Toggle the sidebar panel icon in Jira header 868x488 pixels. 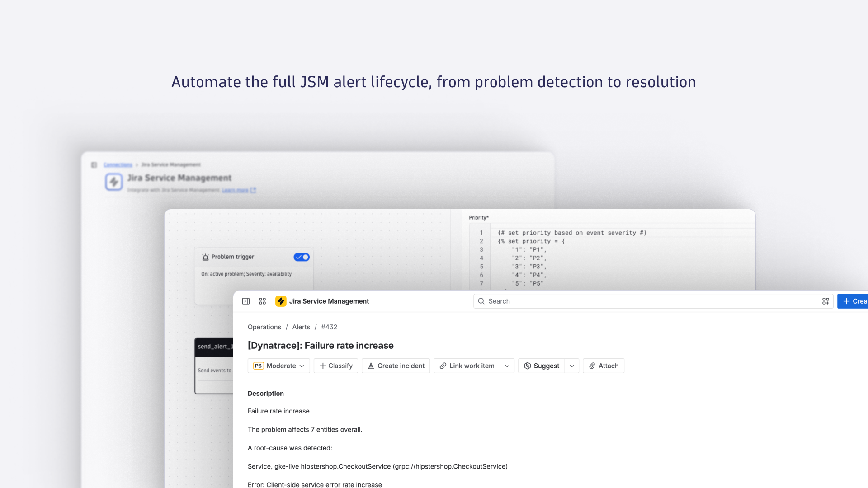[x=246, y=301]
